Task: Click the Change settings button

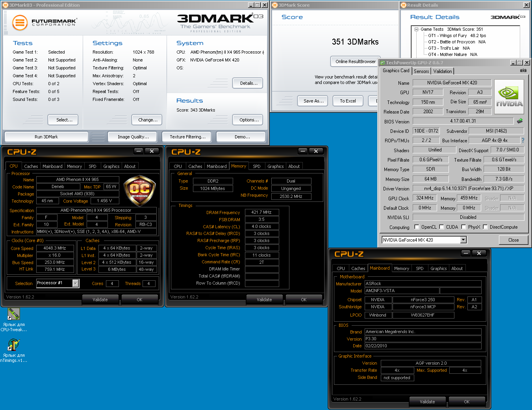Action: (146, 120)
